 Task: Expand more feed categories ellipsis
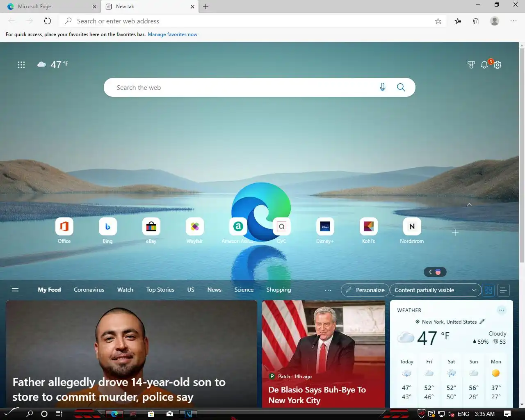click(x=328, y=290)
